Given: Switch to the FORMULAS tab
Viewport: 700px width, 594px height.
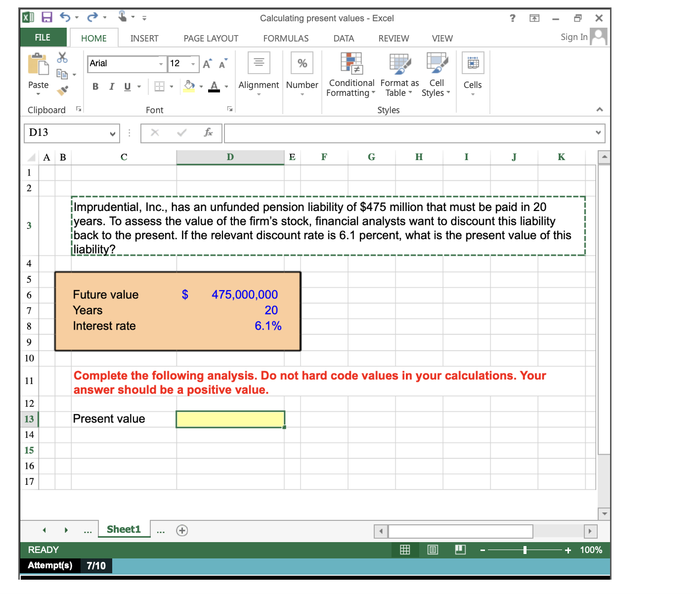Looking at the screenshot, I should pos(286,38).
